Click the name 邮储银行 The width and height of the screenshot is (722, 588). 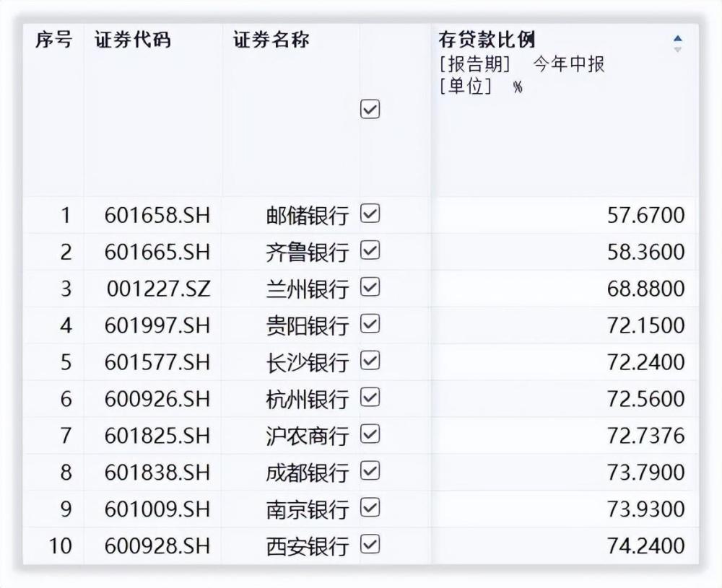pos(307,215)
